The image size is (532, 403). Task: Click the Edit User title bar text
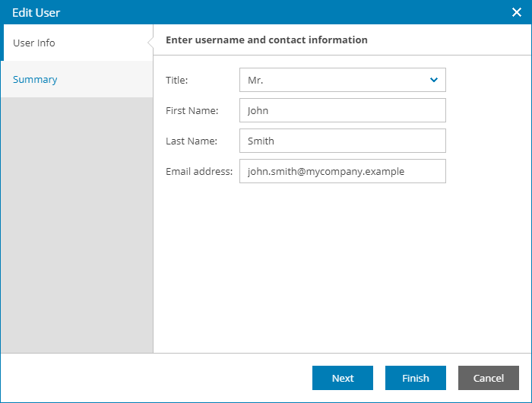(36, 12)
